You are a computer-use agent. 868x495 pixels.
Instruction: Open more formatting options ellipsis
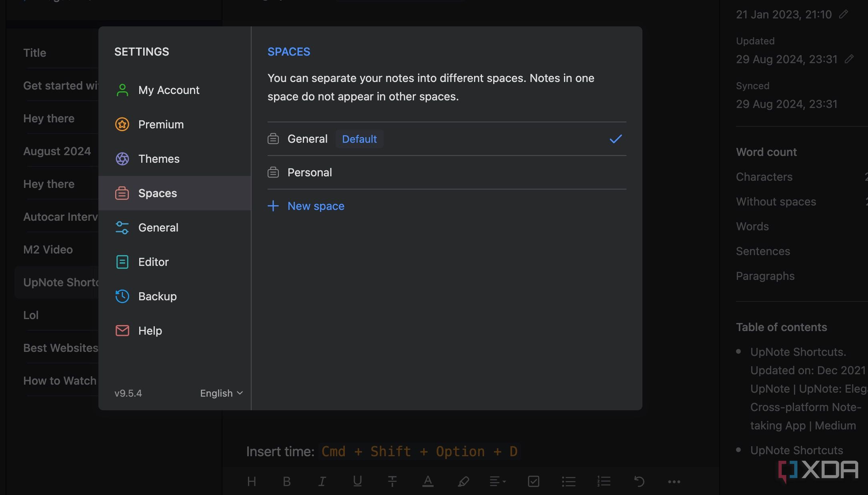(674, 481)
